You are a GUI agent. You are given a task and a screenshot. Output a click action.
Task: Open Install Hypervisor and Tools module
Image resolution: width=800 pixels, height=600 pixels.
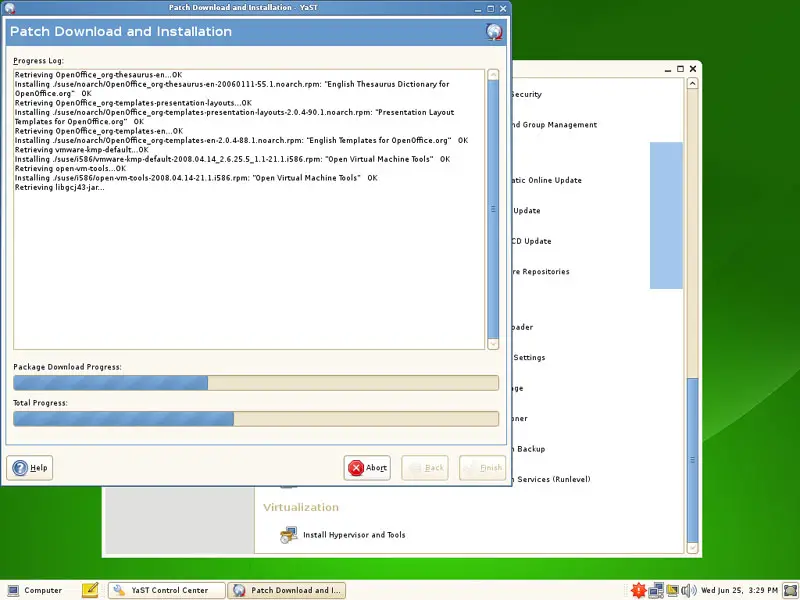354,535
